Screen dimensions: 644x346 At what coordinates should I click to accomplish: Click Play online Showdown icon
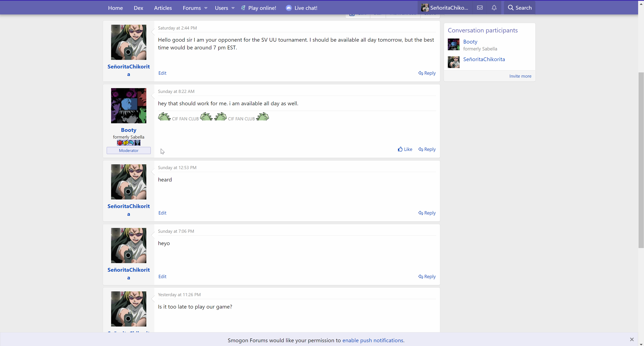click(x=243, y=8)
